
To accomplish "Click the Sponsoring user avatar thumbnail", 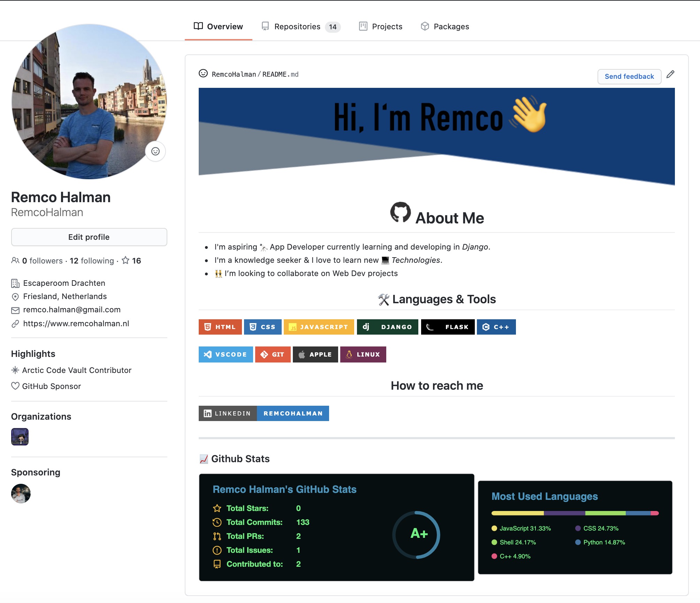I will (21, 494).
